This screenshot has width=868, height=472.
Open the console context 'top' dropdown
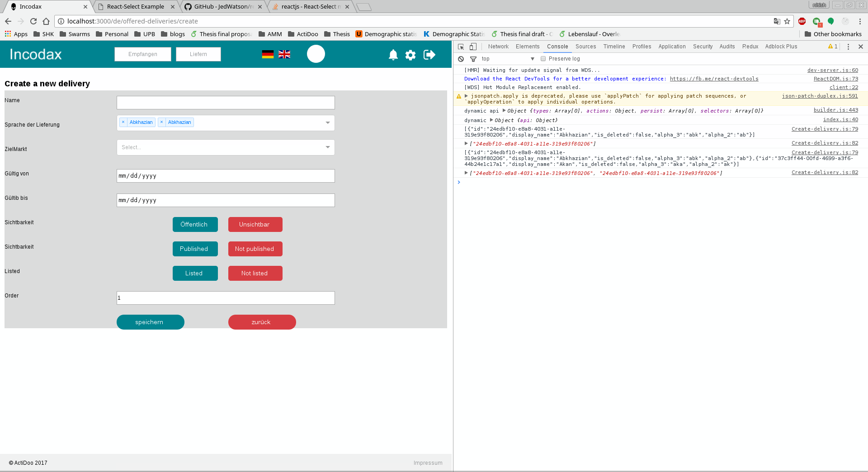coord(508,59)
